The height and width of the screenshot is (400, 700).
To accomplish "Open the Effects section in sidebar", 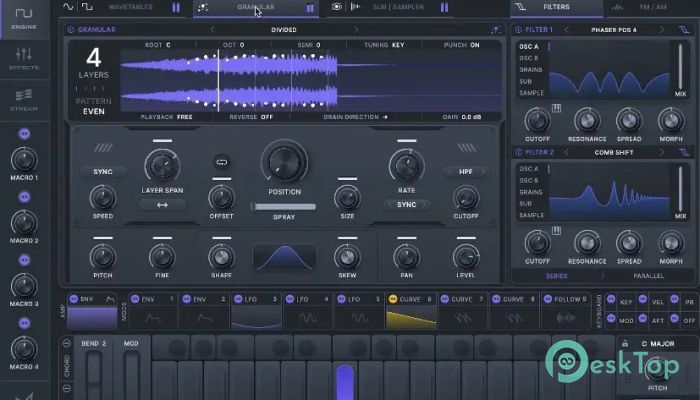I will click(x=24, y=58).
